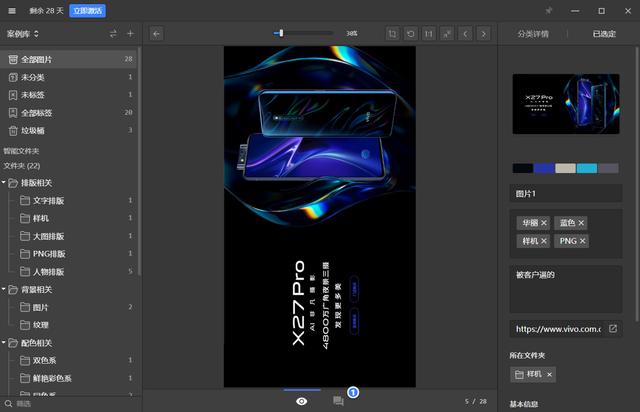This screenshot has width=640, height=412.
Task: Go to next image chevron
Action: coord(484,33)
